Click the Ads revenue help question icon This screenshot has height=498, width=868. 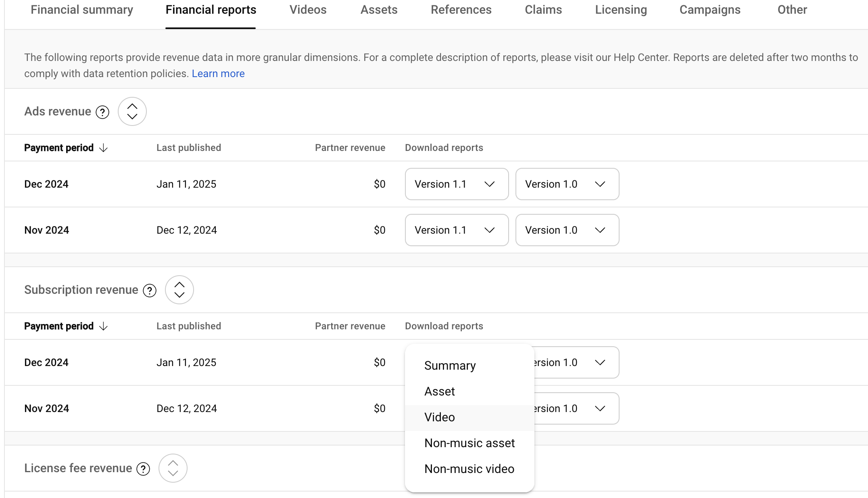pos(102,112)
